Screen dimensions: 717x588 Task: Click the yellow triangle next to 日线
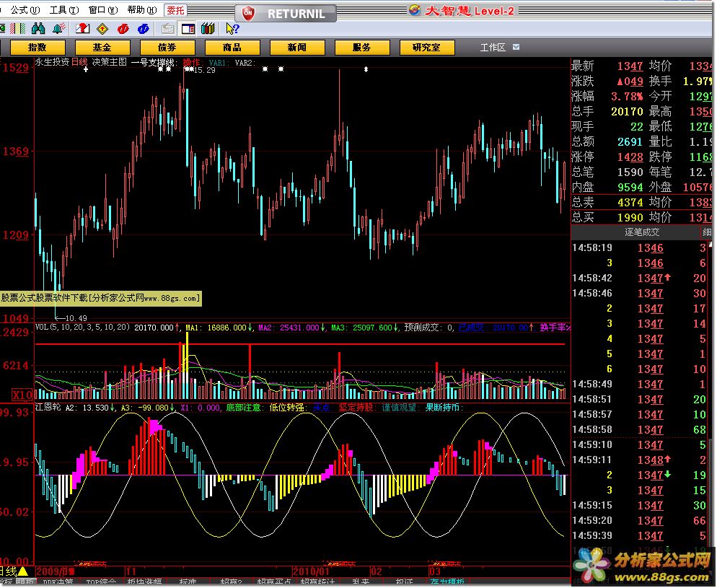(x=22, y=571)
